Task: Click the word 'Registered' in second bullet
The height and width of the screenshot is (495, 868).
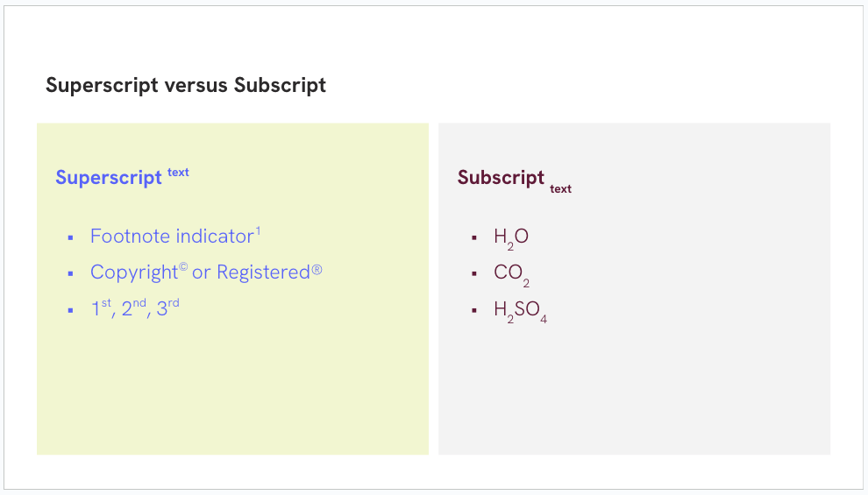Action: [263, 272]
